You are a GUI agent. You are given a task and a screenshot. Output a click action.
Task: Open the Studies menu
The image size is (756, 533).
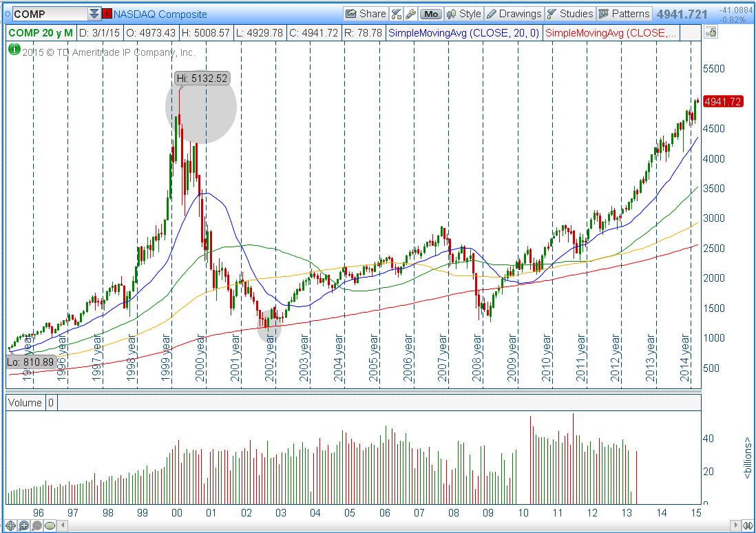coord(569,14)
